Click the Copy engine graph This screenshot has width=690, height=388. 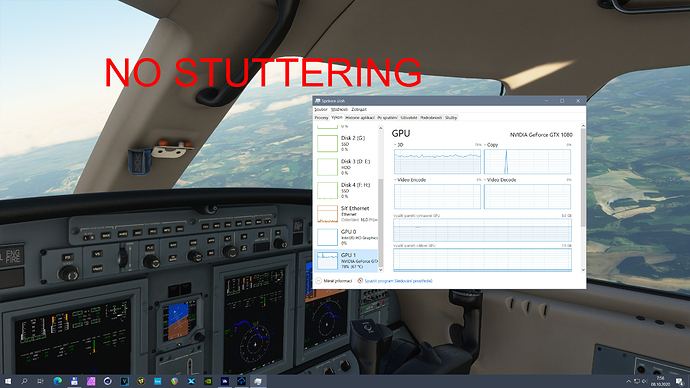(x=527, y=161)
